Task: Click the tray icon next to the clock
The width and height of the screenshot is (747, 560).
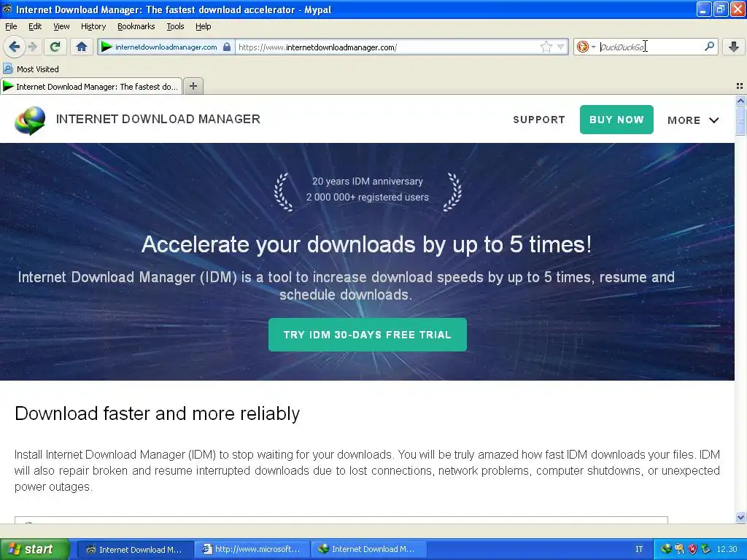Action: (x=705, y=549)
